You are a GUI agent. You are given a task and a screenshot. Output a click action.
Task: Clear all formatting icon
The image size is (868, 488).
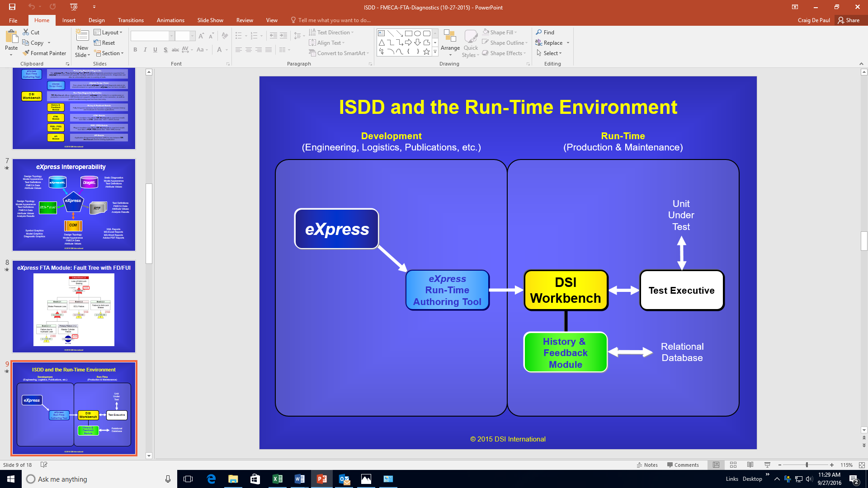225,36
